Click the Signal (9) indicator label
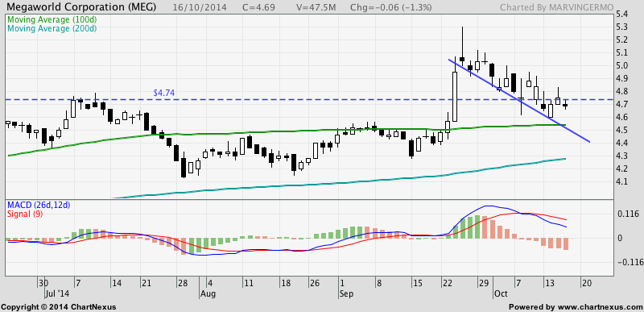The image size is (644, 312). click(x=24, y=214)
